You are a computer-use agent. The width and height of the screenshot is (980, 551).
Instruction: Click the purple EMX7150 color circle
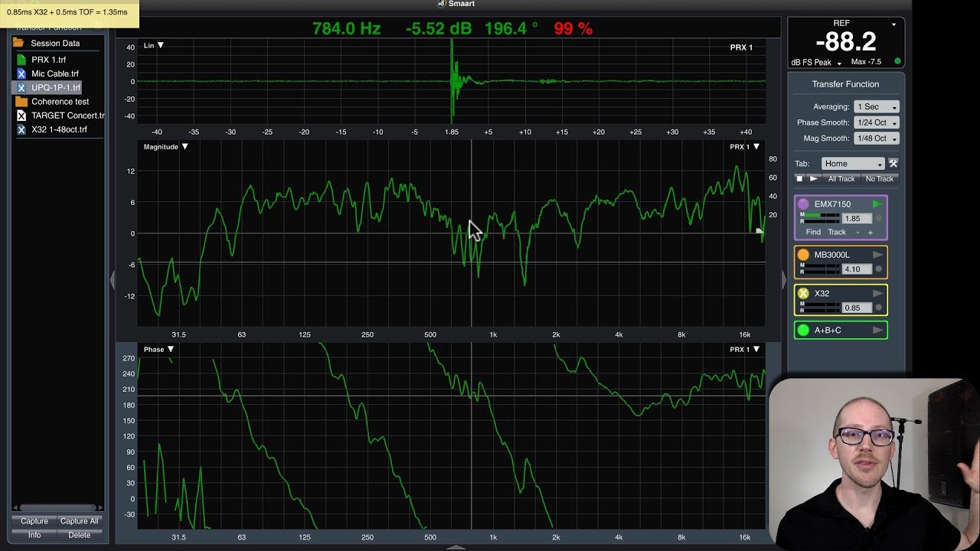click(803, 204)
